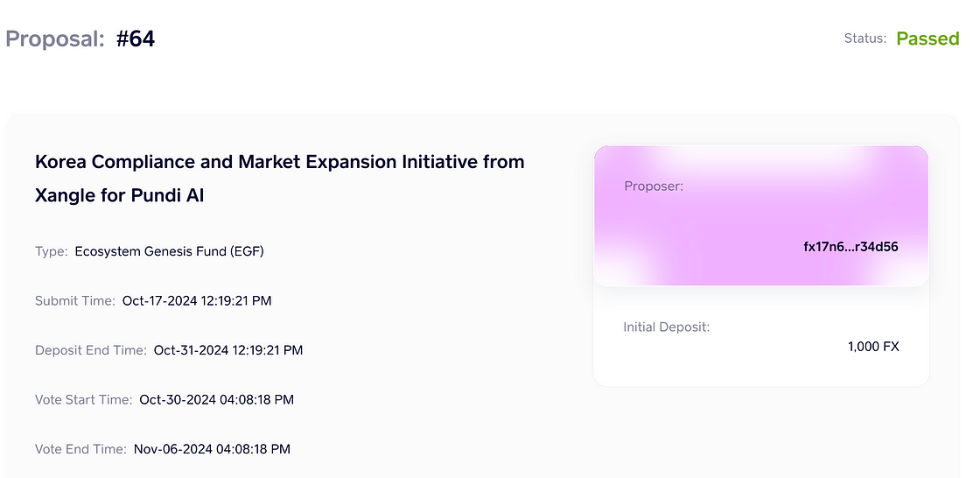Click the proposer address fx17n6...r34d56

click(x=850, y=247)
